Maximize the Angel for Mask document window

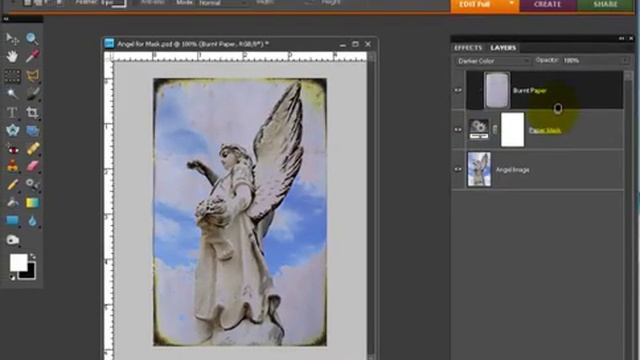[355, 44]
